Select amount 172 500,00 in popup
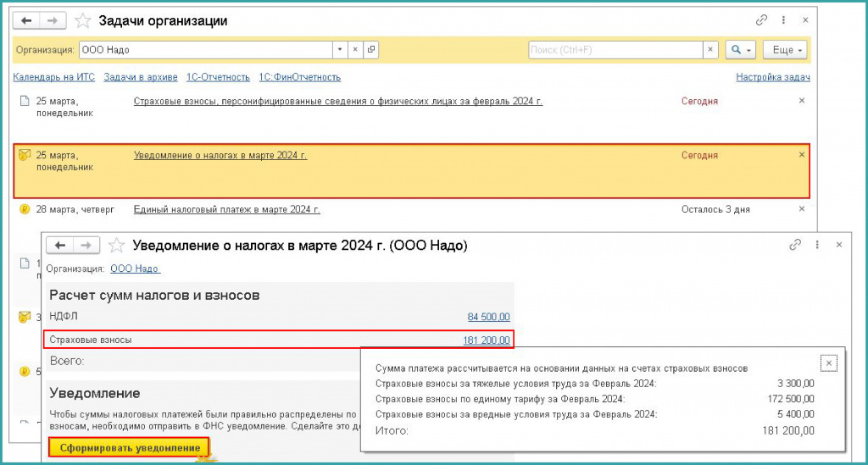This screenshot has width=868, height=465. pyautogui.click(x=791, y=399)
